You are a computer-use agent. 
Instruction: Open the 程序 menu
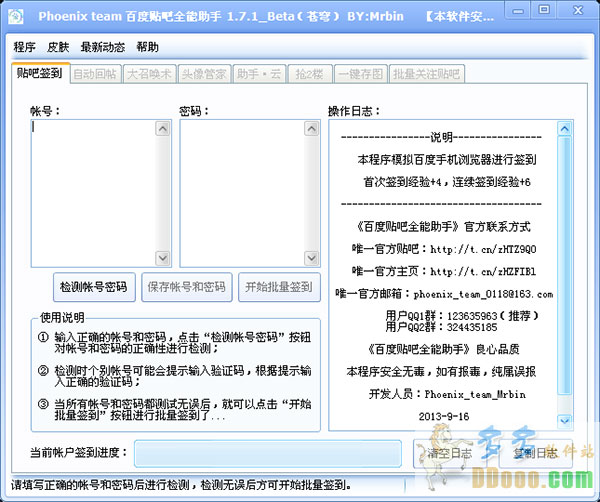tap(24, 47)
